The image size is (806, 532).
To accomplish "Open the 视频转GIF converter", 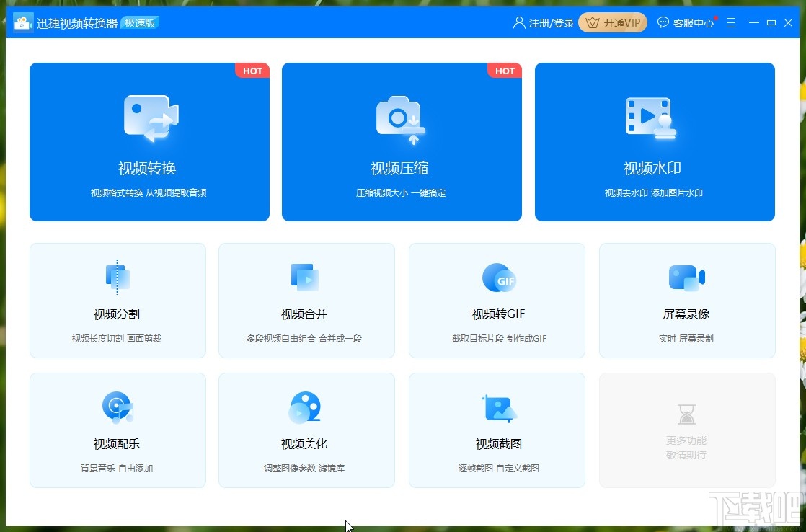I will click(x=497, y=300).
